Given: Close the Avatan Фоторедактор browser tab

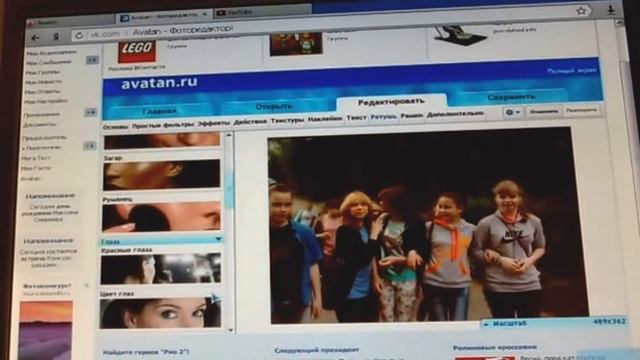Looking at the screenshot, I should coord(205,14).
